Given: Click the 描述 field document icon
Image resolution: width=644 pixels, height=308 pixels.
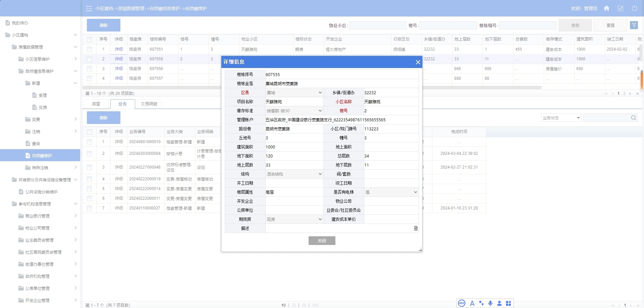Looking at the screenshot, I should click(416, 228).
